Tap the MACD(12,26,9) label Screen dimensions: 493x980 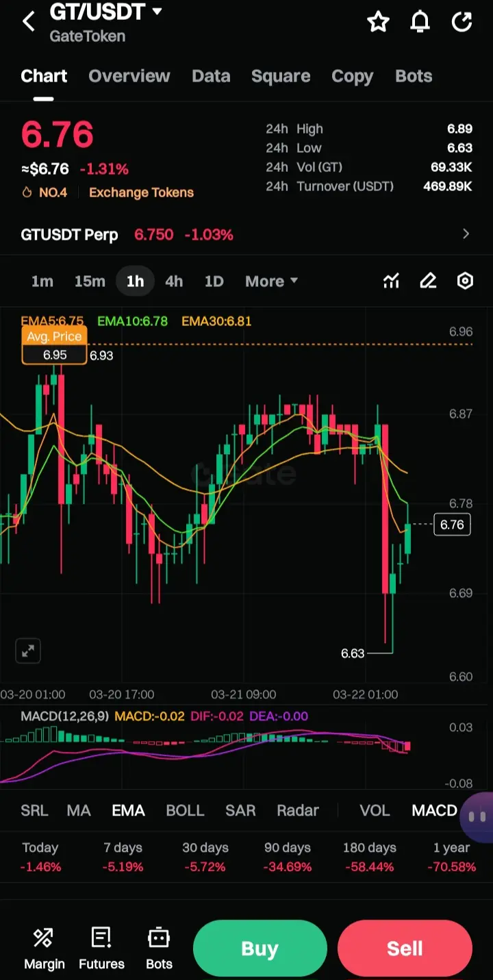[65, 716]
